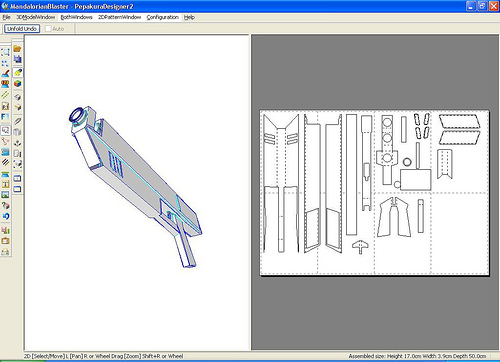
Task: Click the printer icon in left toolbar
Action: click(5, 252)
